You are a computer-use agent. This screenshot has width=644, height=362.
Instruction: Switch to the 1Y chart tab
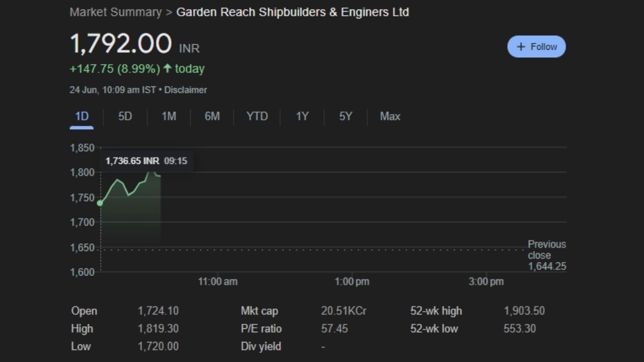point(302,117)
